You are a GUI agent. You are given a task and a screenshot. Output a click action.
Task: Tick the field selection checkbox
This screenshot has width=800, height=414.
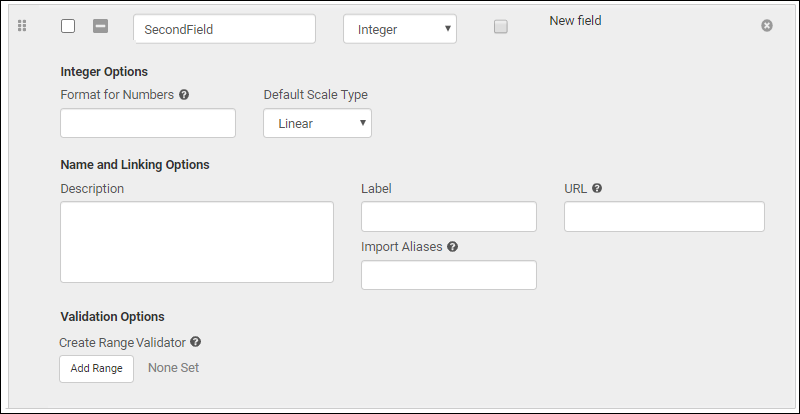click(68, 26)
